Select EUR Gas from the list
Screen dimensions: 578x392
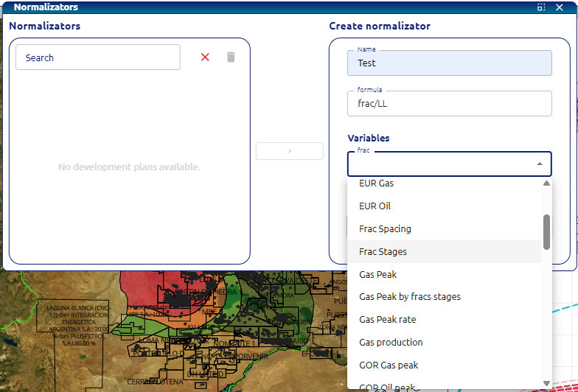[x=376, y=183]
